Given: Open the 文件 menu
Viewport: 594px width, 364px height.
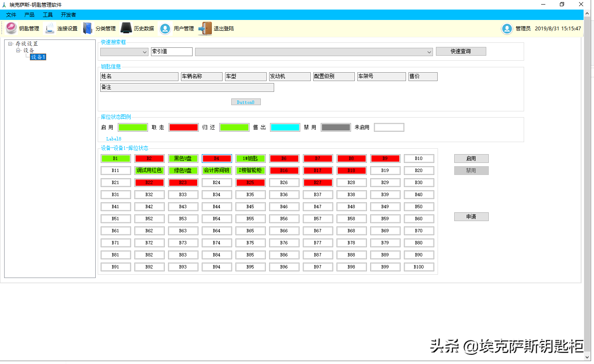Looking at the screenshot, I should pyautogui.click(x=11, y=15).
